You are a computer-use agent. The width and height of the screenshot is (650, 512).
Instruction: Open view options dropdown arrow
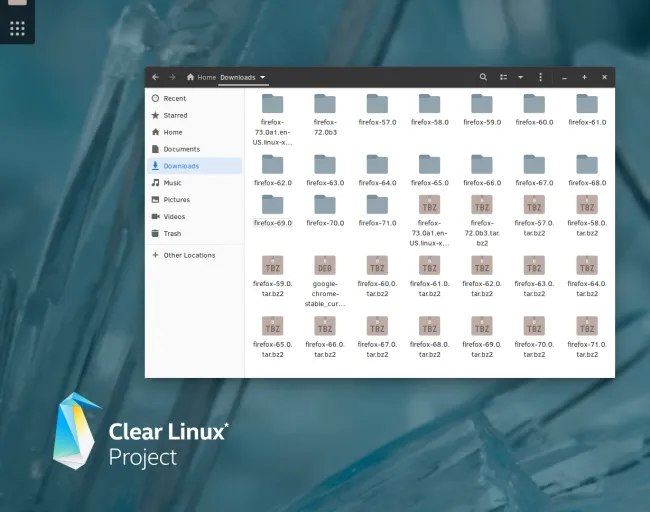(x=520, y=77)
